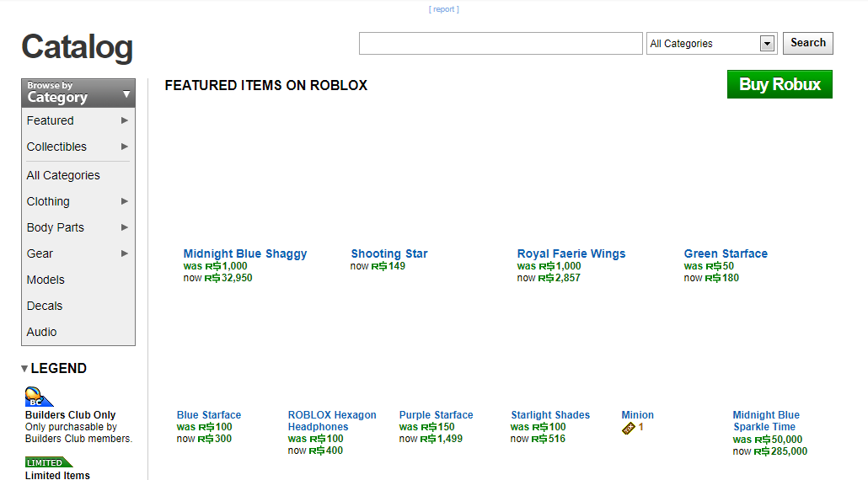Open the Royal Faerie Wings item
868x480 pixels.
click(571, 253)
